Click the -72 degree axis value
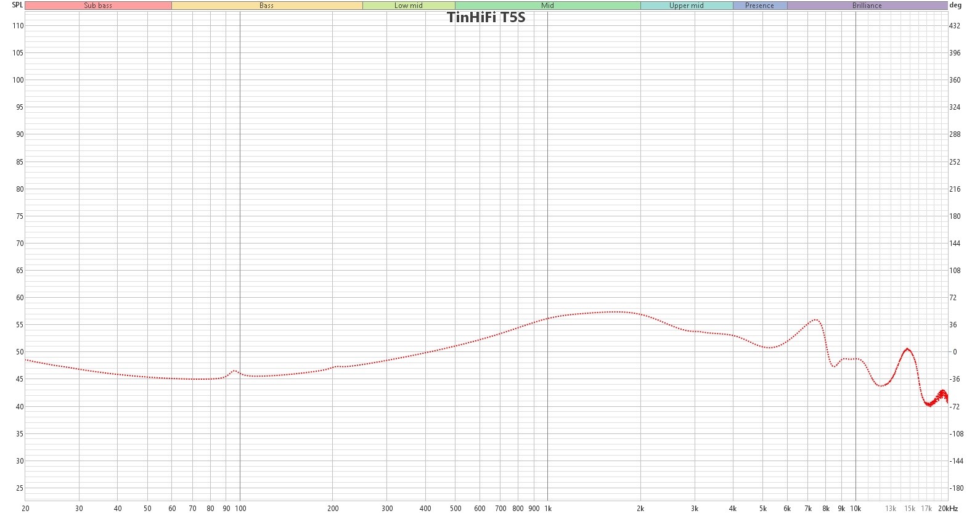Screen dimensions: 980x516 tap(955, 407)
